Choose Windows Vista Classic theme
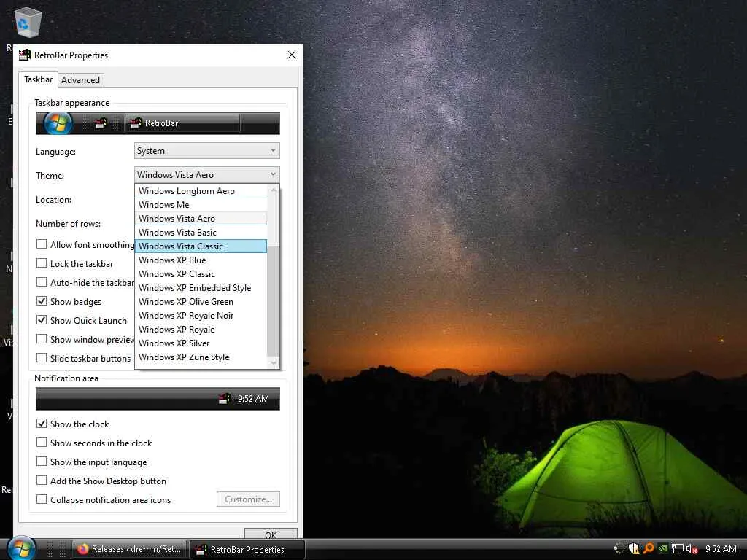747x560 pixels. (x=201, y=246)
